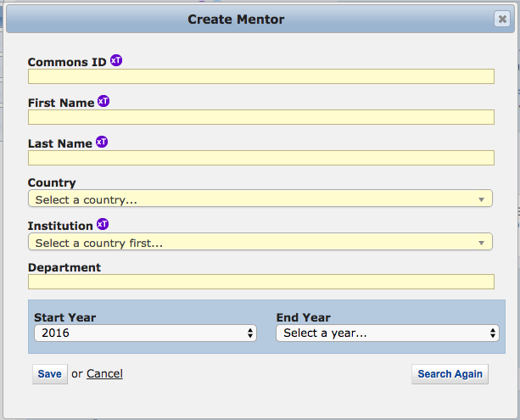Click into the Last Name field

260,158
